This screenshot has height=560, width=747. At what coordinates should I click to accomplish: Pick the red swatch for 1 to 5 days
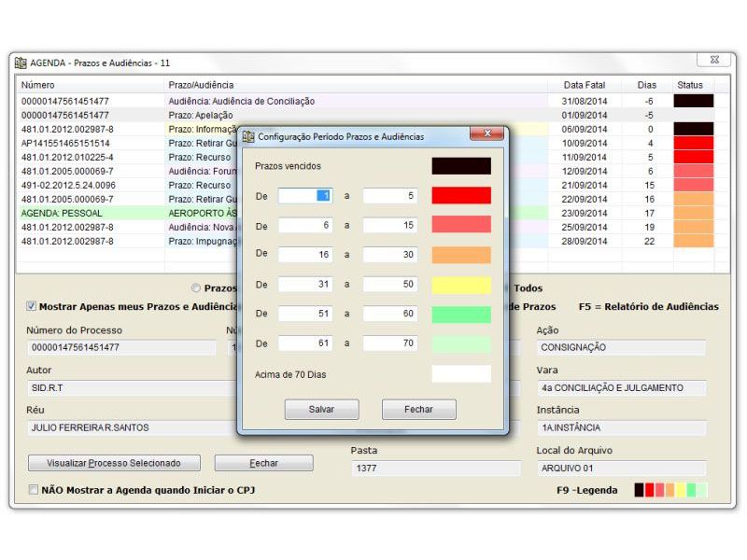460,196
